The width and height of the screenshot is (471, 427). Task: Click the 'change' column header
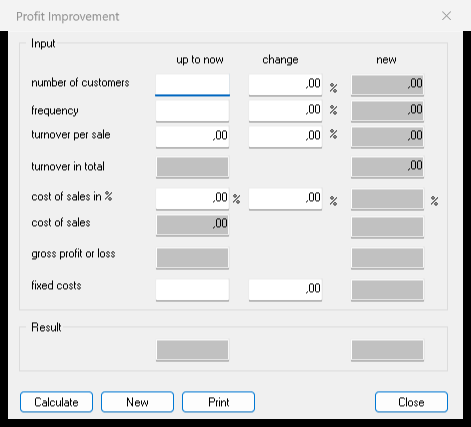coord(280,60)
